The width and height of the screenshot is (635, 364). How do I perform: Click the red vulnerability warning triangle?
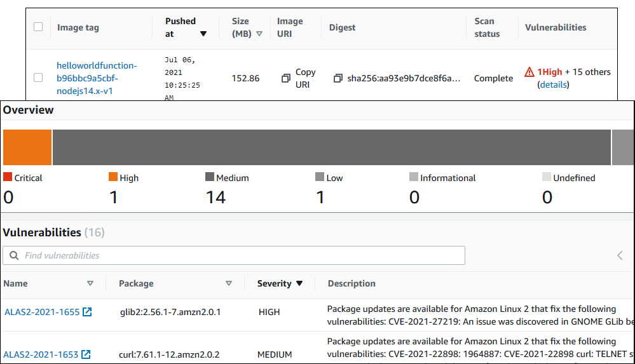[x=529, y=72]
